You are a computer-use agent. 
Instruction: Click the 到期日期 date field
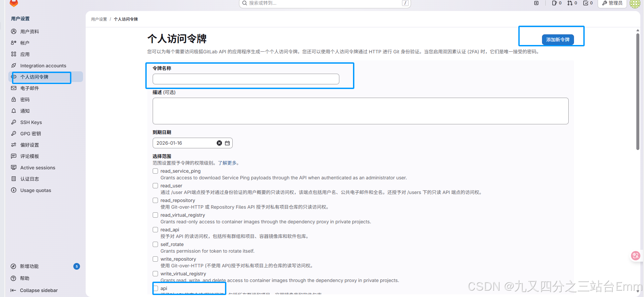192,143
